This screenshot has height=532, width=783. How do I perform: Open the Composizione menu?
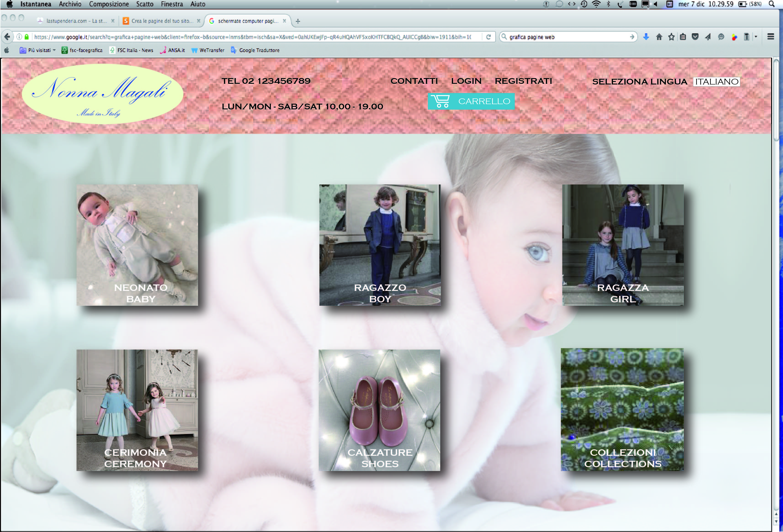109,4
